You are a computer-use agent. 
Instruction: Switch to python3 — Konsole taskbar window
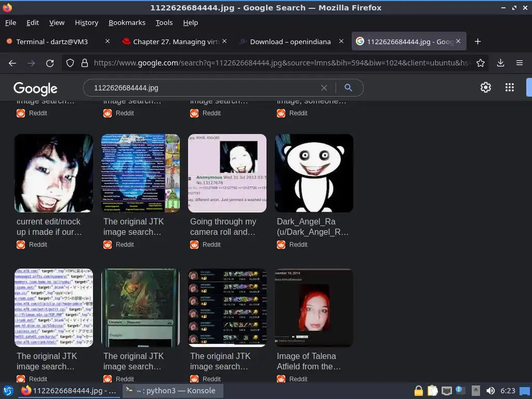pyautogui.click(x=173, y=391)
